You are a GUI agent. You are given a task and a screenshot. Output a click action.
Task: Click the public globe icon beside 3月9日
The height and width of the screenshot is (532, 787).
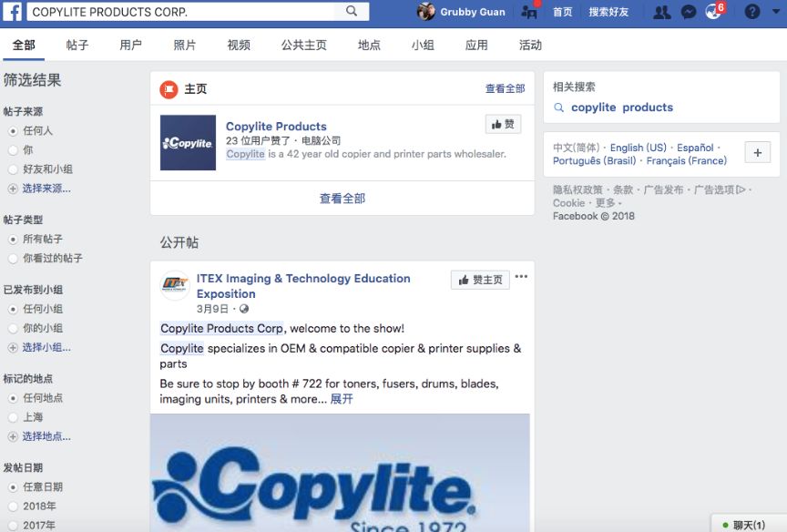pos(244,309)
